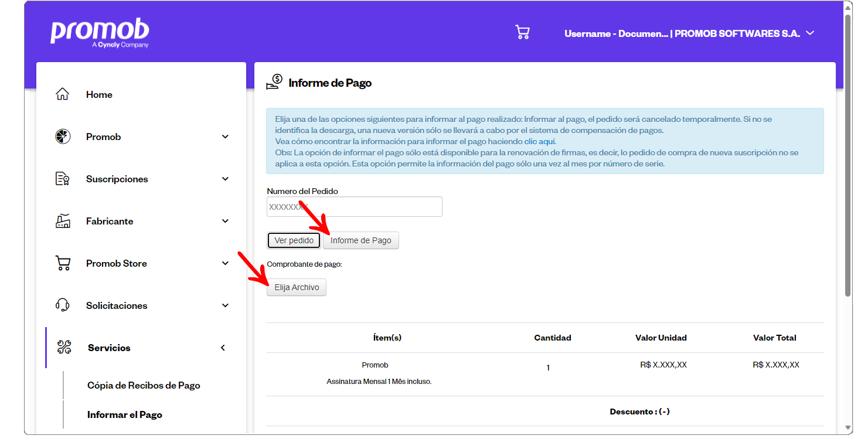
Task: Click the Promob sidebar circle icon
Action: pyautogui.click(x=63, y=137)
